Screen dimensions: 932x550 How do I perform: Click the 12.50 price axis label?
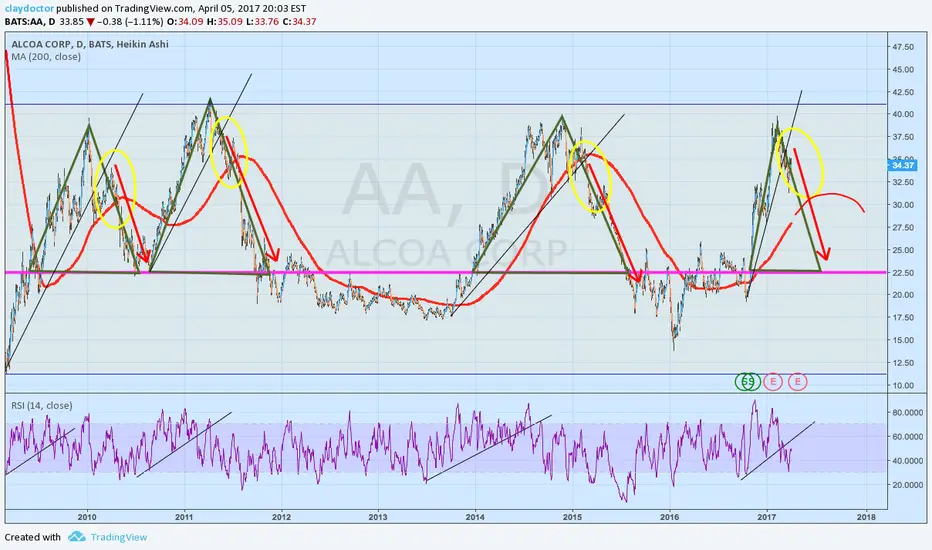pyautogui.click(x=903, y=363)
